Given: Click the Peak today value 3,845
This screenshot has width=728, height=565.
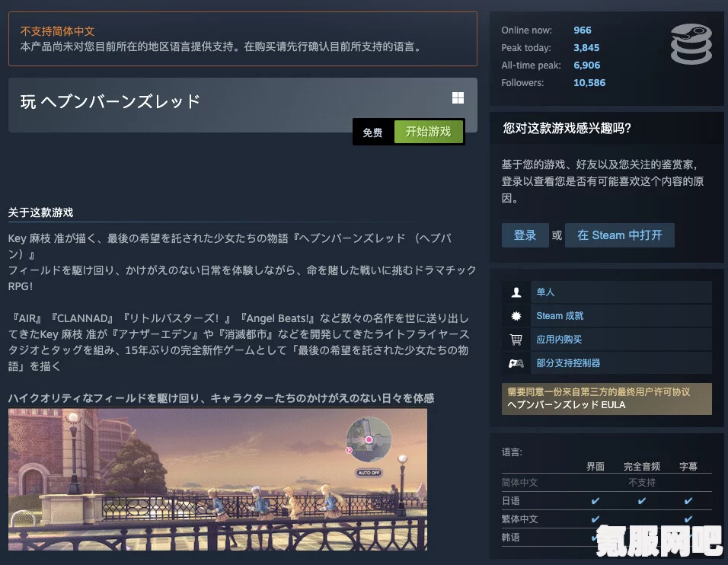Looking at the screenshot, I should 586,48.
